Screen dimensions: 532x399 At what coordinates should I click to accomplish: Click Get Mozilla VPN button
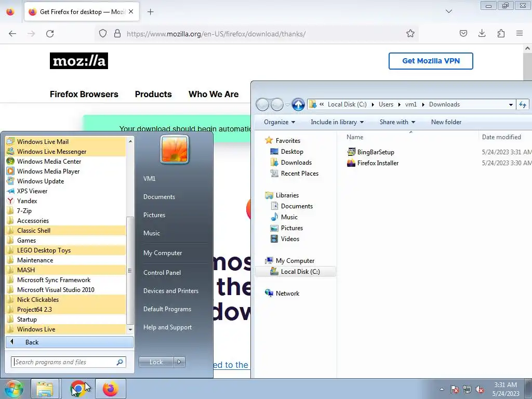coord(431,61)
